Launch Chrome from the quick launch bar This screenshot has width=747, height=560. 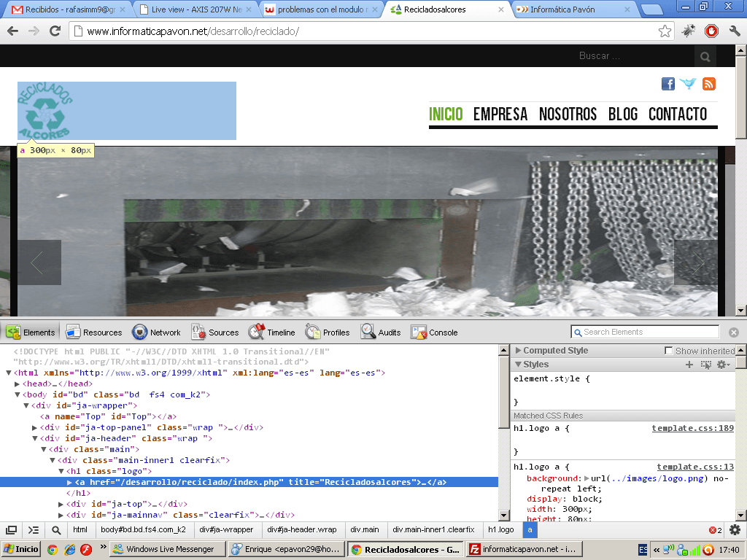point(53,550)
